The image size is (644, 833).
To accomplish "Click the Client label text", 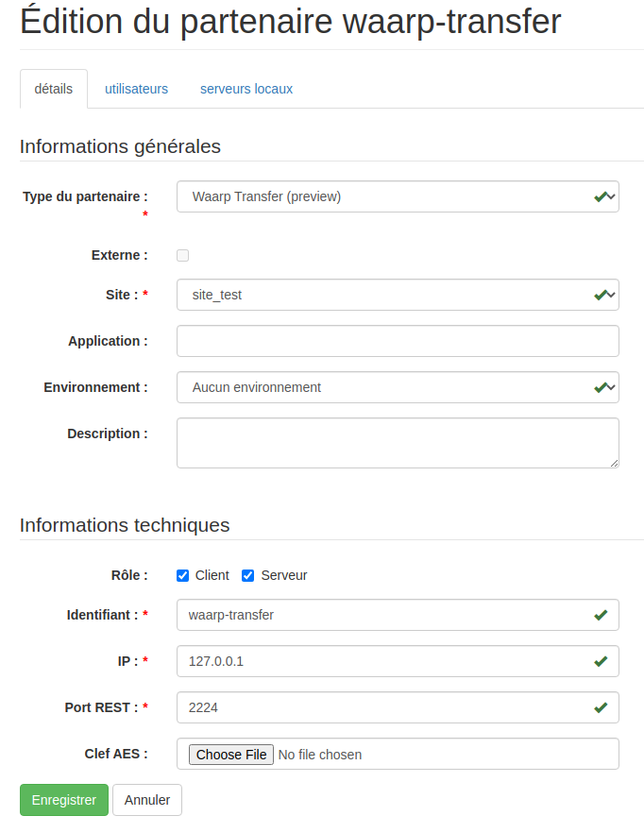I will tap(212, 575).
